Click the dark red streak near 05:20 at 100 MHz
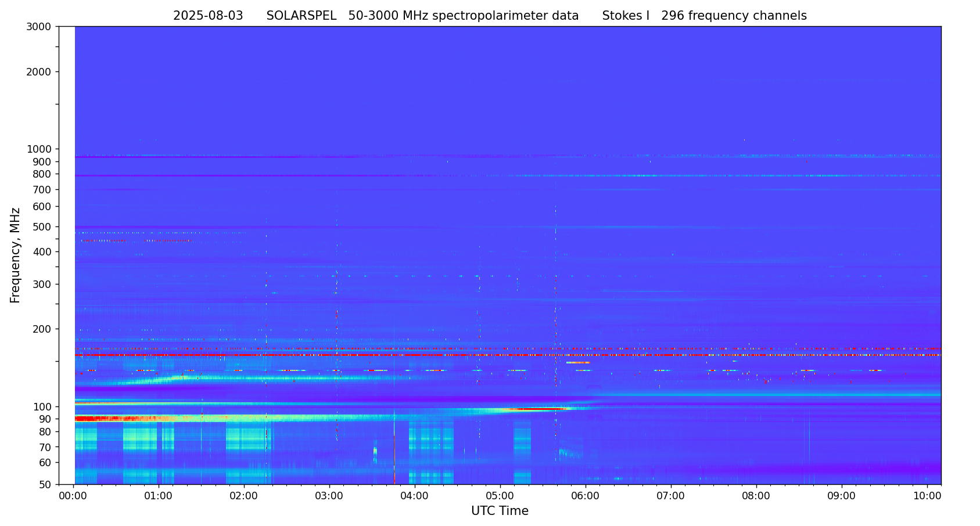Image resolution: width=980 pixels, height=526 pixels. (x=534, y=409)
